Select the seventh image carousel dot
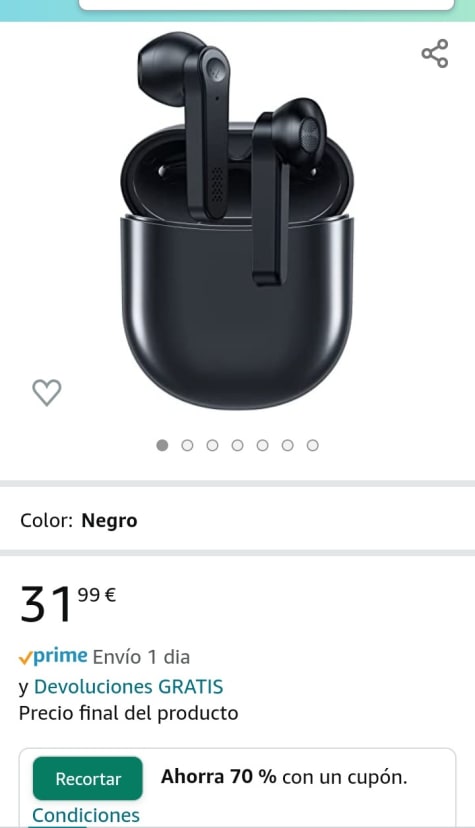This screenshot has width=475, height=828. pos(312,445)
